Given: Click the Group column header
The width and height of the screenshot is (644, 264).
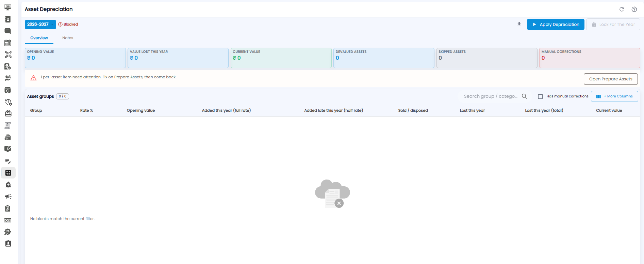Looking at the screenshot, I should coord(36,110).
